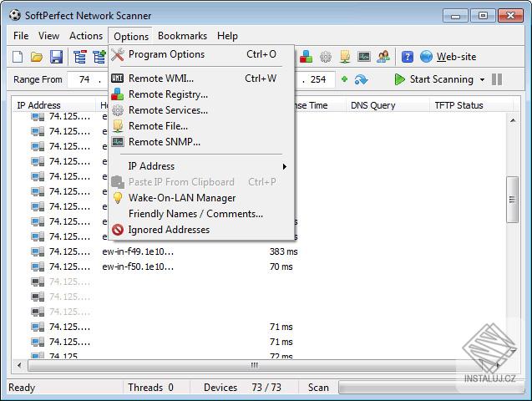Screen dimensions: 532x401
Task: Click the 70 ms response time value
Action: coord(281,266)
